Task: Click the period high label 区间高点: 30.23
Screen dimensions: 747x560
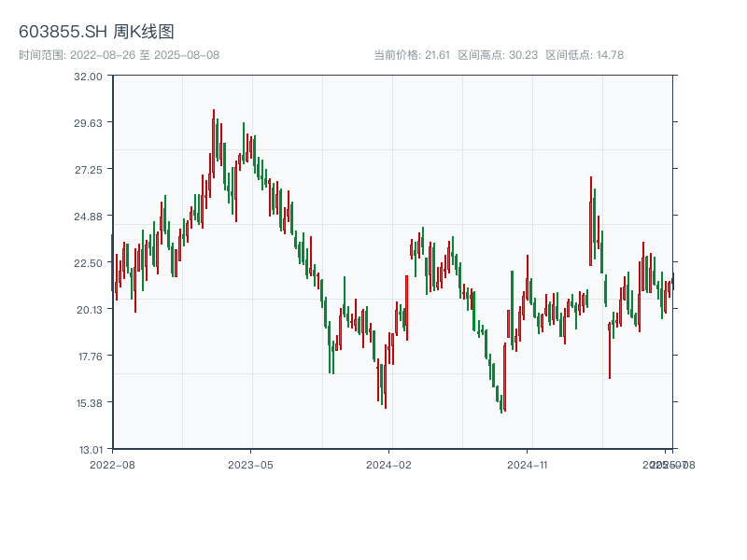Action: coord(498,55)
